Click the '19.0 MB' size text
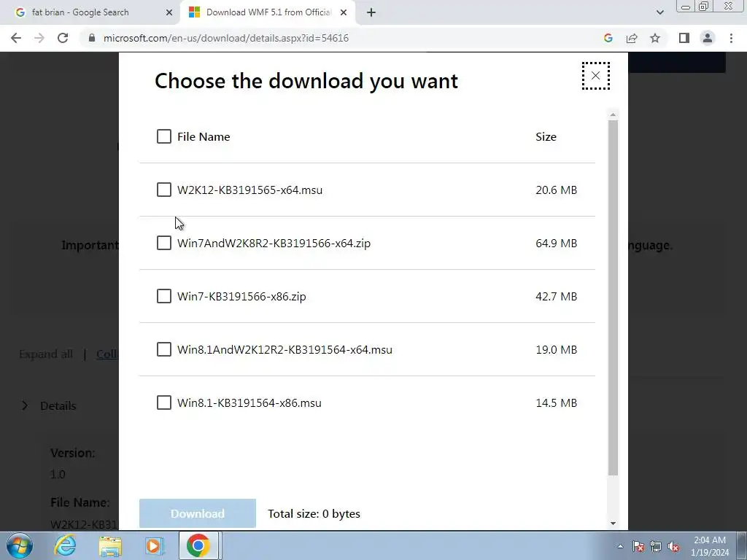The width and height of the screenshot is (747, 560). coord(556,349)
